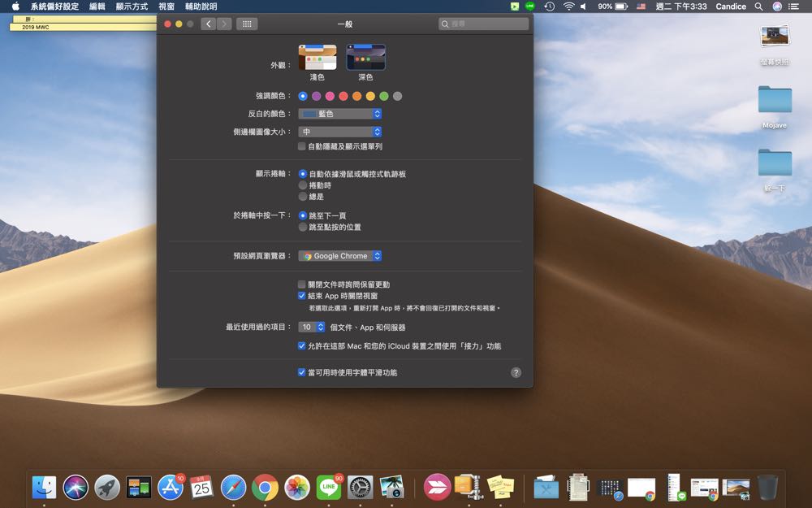
Task: Select 跳至點按的位置 radio button
Action: [x=303, y=228]
